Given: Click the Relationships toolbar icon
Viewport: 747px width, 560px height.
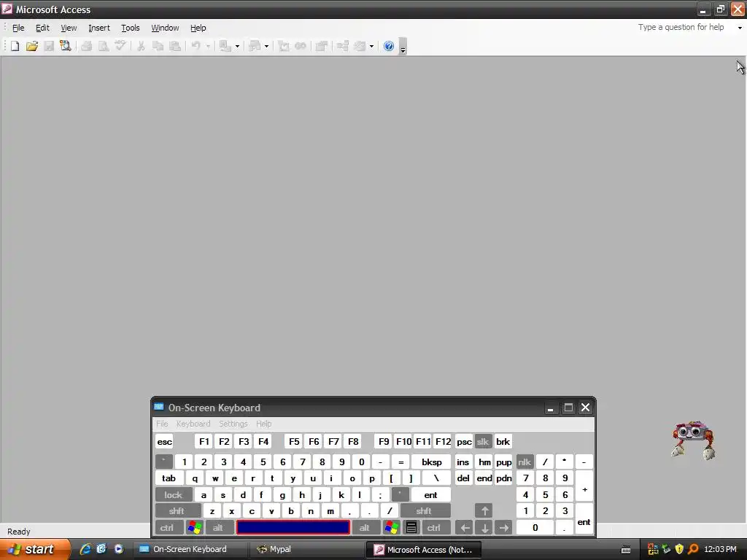Looking at the screenshot, I should coord(343,46).
